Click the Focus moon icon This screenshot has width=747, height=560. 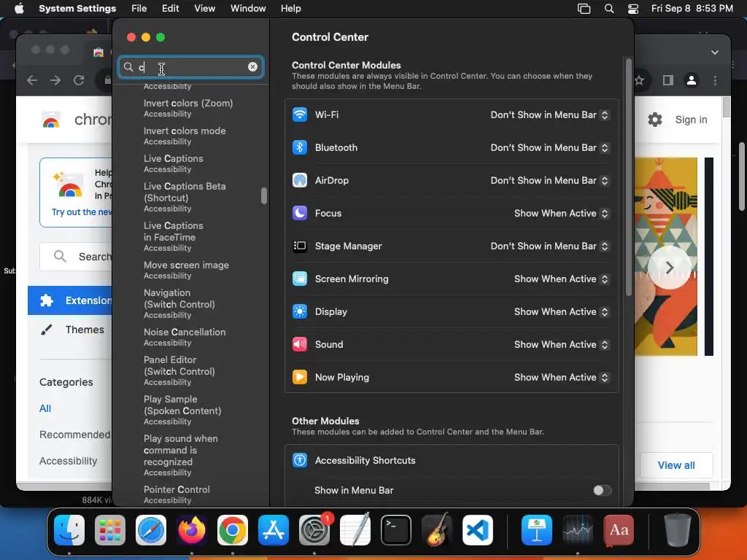pyautogui.click(x=300, y=213)
